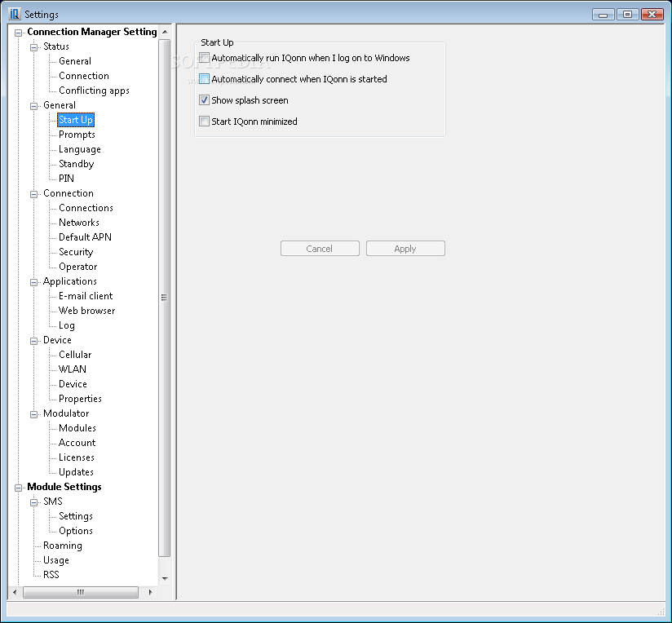Collapse the SMS tree group
This screenshot has width=672, height=623.
point(34,502)
